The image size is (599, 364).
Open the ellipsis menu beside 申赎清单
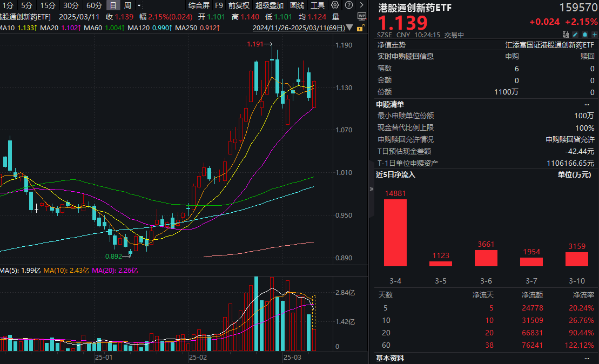586,104
